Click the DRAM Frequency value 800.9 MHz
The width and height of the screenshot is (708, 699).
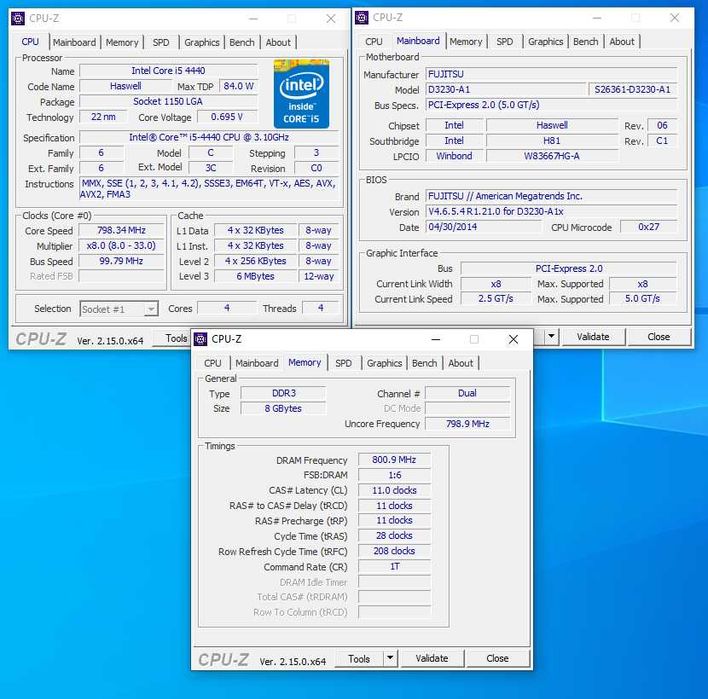(x=394, y=460)
